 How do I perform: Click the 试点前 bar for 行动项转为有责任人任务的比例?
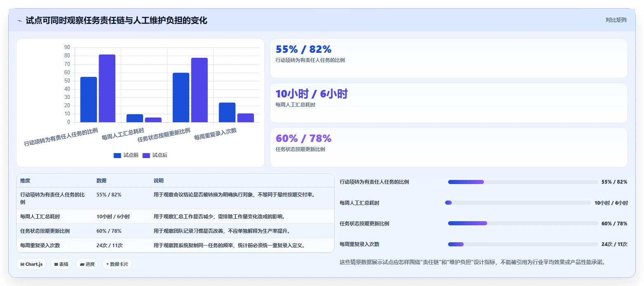click(x=89, y=99)
